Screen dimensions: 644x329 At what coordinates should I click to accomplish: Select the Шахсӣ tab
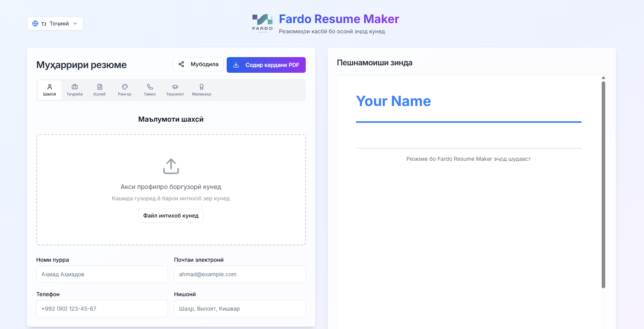50,90
